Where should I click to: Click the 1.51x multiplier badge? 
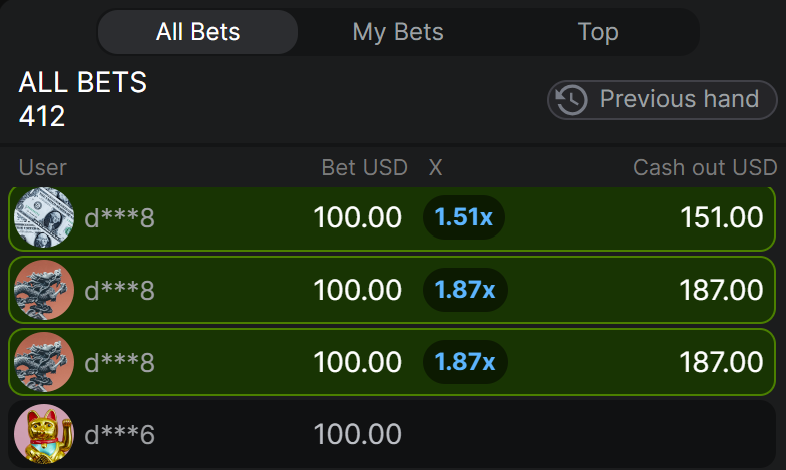(464, 217)
